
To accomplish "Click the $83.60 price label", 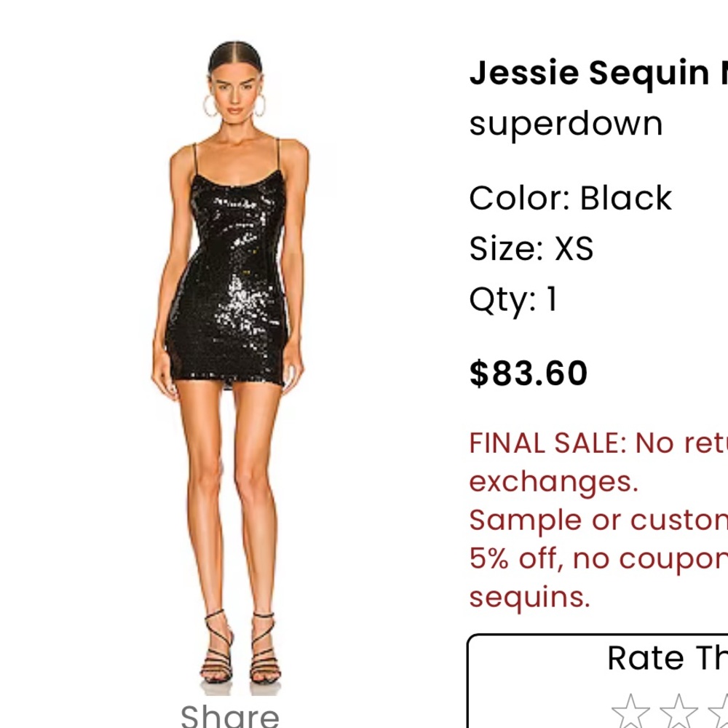I will [529, 373].
